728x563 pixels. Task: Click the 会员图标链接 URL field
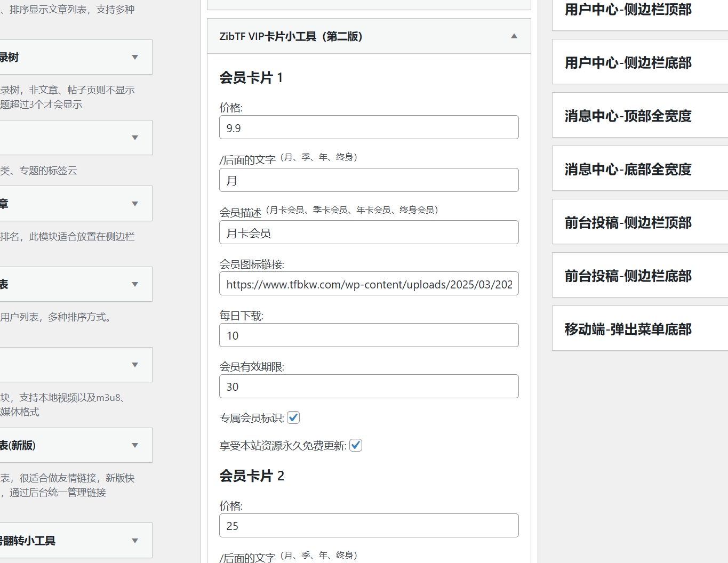tap(369, 284)
